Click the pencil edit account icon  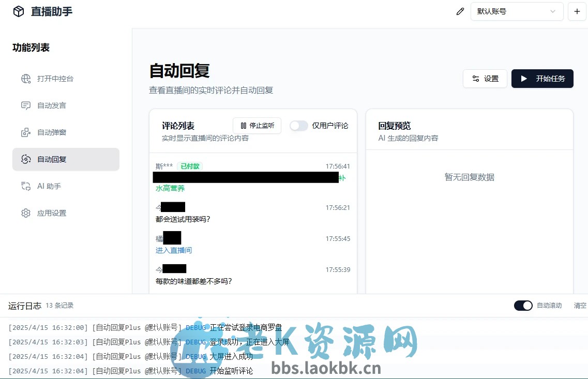[x=460, y=11]
